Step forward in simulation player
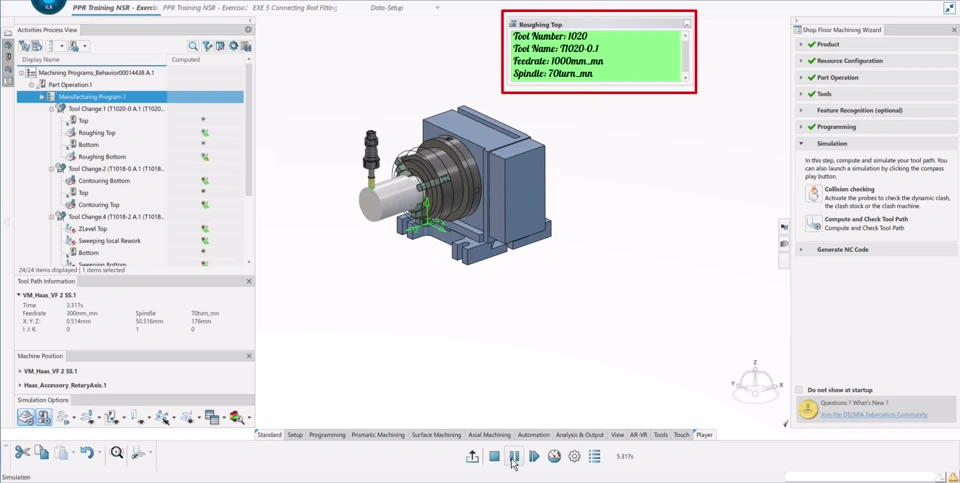 click(534, 456)
